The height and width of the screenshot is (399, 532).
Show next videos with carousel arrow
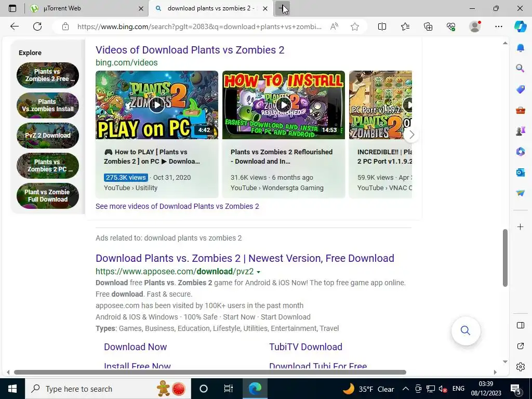click(411, 135)
